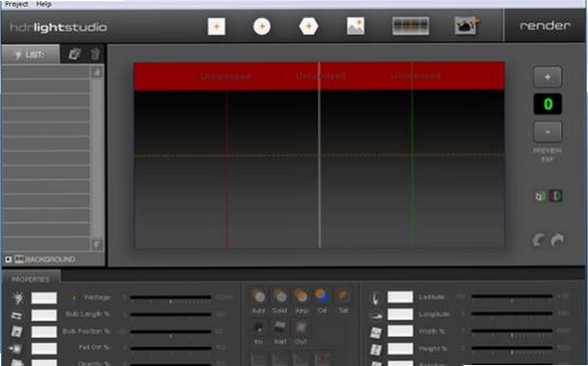Decrease preview exposure with the minus button

point(547,132)
